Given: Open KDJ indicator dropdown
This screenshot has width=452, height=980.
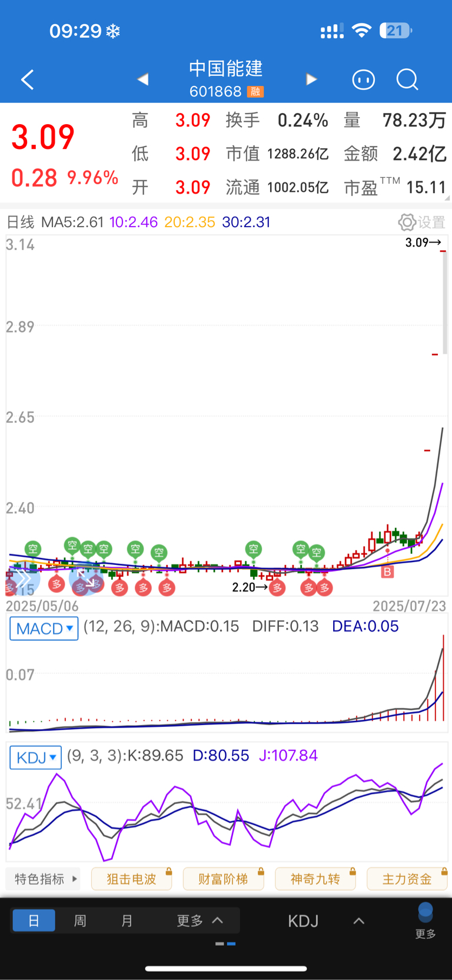Looking at the screenshot, I should 36,758.
